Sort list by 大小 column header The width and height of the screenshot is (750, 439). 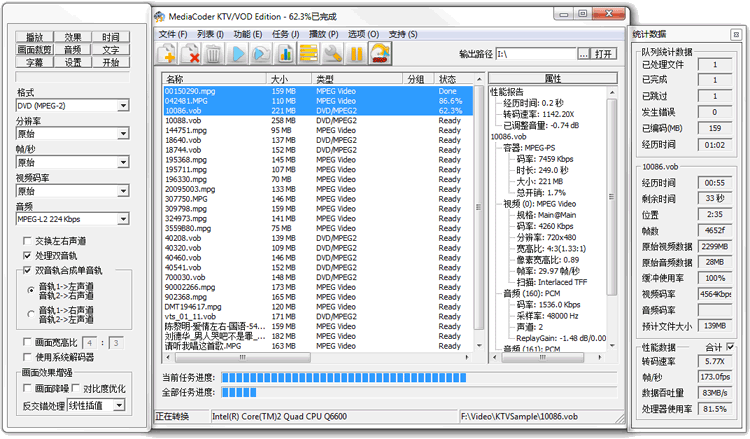(x=289, y=79)
